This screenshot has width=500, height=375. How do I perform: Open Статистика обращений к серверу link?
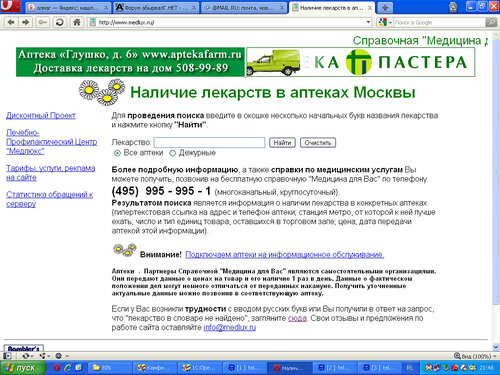coord(49,199)
